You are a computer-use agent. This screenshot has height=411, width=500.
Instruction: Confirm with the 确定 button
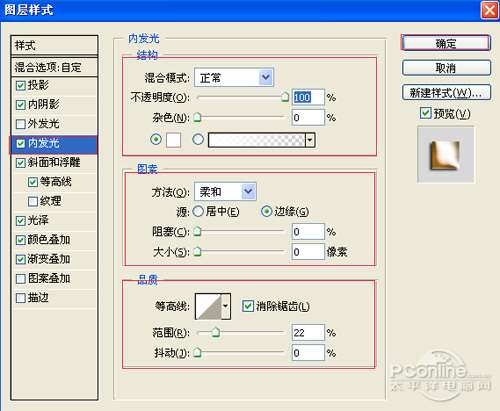click(446, 43)
